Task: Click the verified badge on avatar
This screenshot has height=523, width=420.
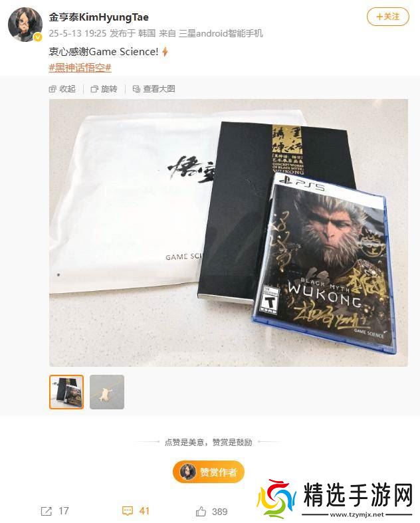Action: [x=38, y=37]
